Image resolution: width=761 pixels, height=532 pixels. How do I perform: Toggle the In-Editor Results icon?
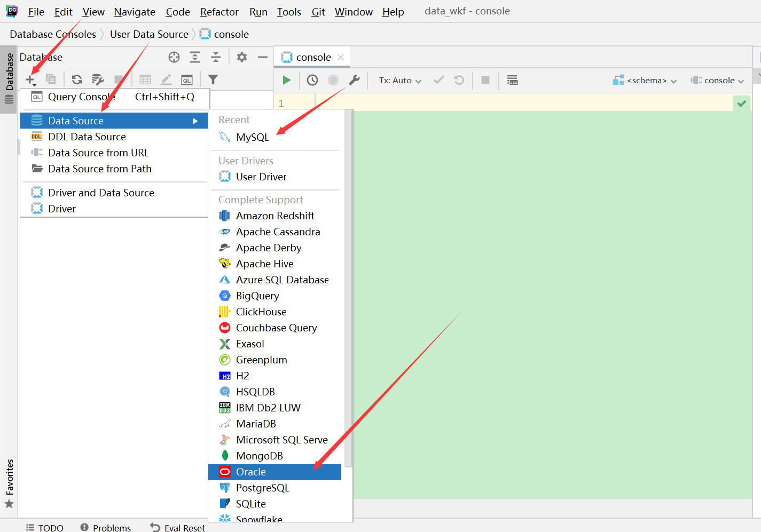click(x=512, y=80)
